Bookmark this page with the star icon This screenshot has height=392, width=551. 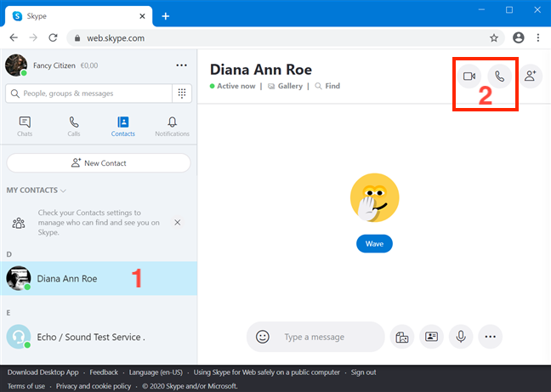point(494,38)
